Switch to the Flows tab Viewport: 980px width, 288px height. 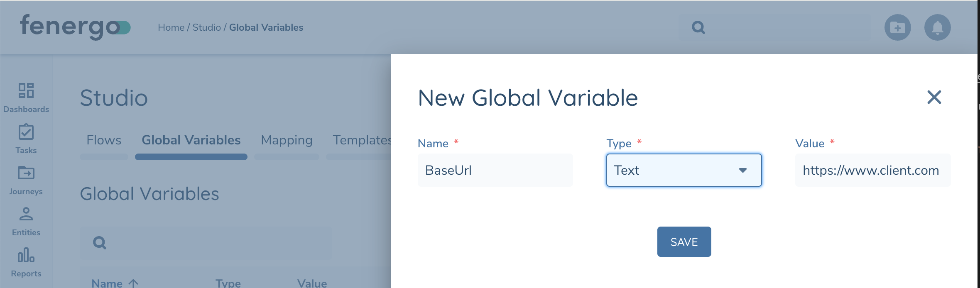tap(104, 140)
